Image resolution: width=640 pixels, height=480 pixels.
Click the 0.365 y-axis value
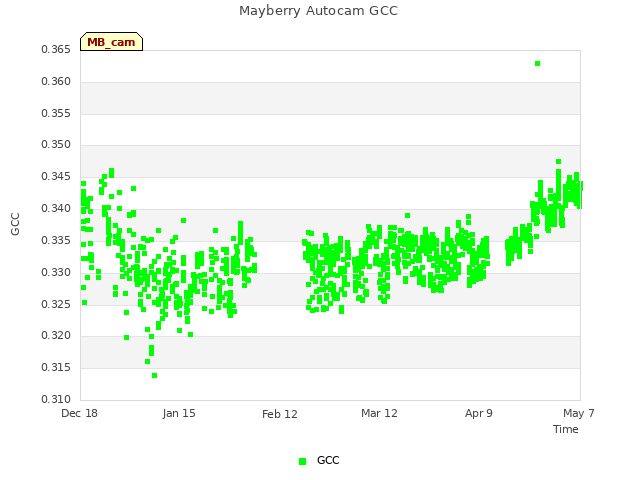[x=56, y=49]
